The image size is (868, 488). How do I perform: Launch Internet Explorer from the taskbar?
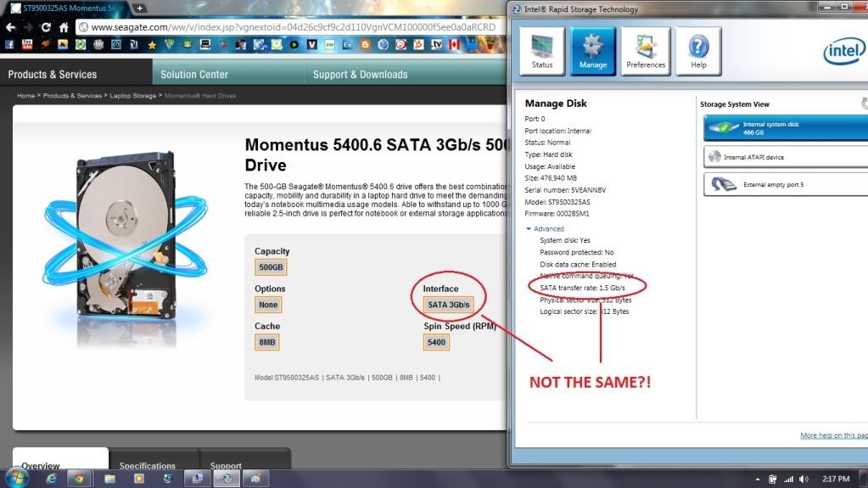51,478
